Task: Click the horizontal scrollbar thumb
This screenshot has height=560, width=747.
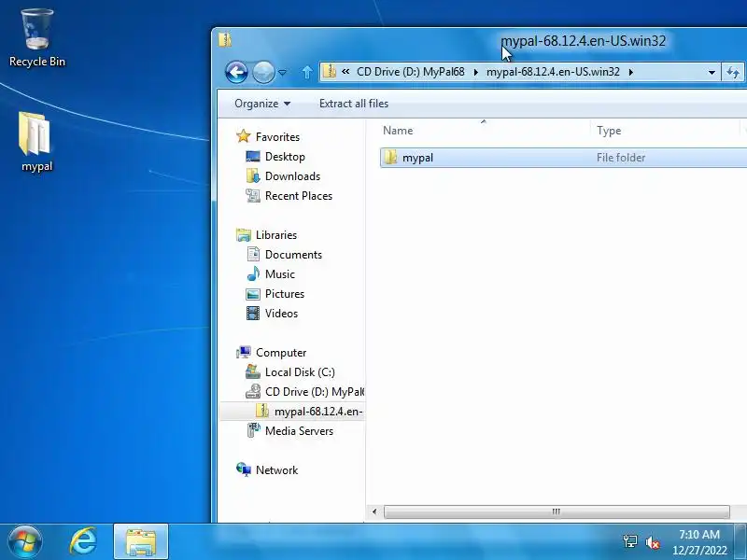Action: tap(557, 511)
